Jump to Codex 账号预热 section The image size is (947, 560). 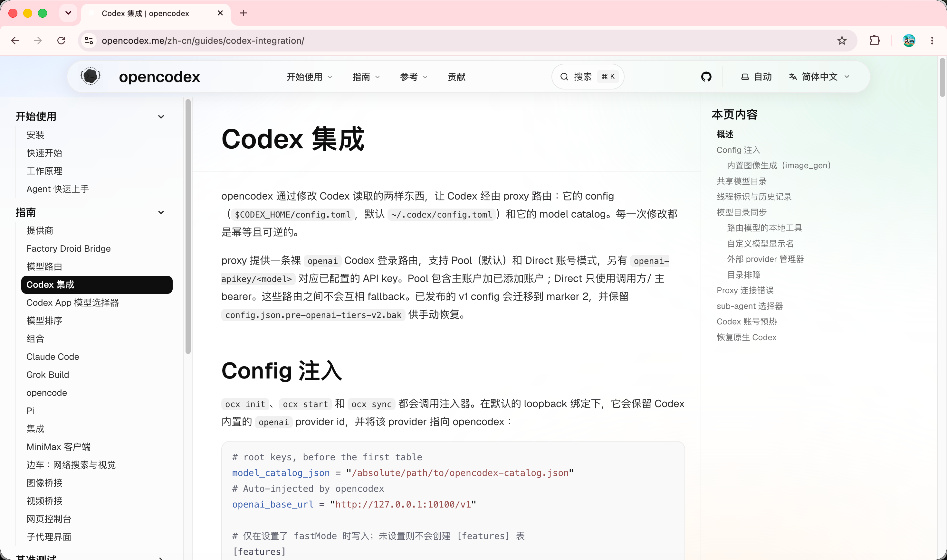tap(747, 322)
